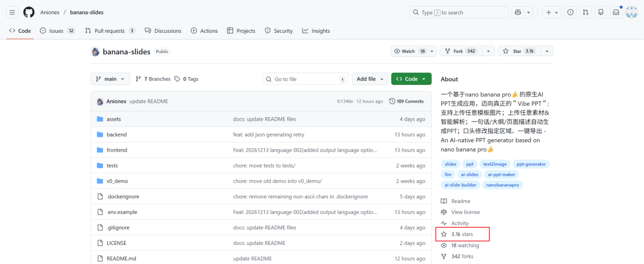
Task: Focus the Type / to search field
Action: pos(459,13)
